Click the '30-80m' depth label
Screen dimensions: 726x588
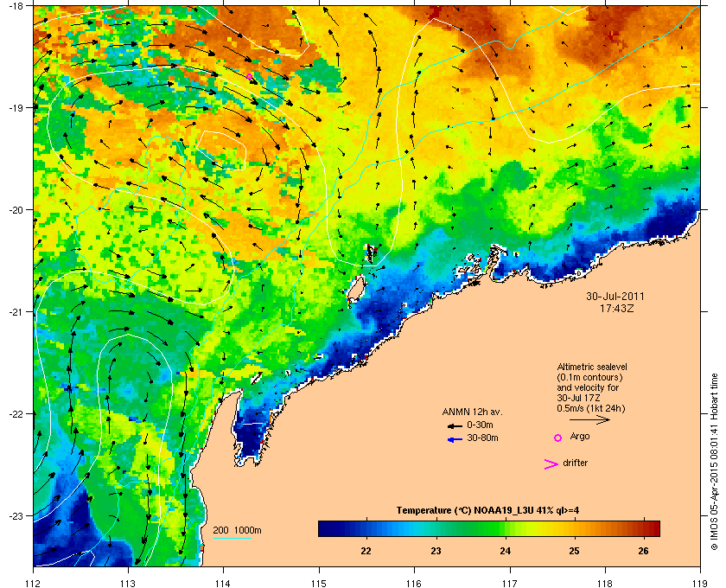tap(482, 438)
